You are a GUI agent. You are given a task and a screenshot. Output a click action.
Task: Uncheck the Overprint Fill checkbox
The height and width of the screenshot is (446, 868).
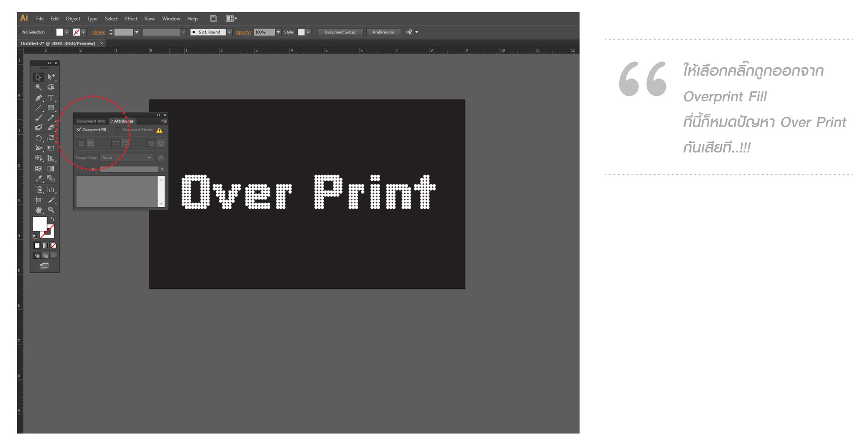(79, 130)
